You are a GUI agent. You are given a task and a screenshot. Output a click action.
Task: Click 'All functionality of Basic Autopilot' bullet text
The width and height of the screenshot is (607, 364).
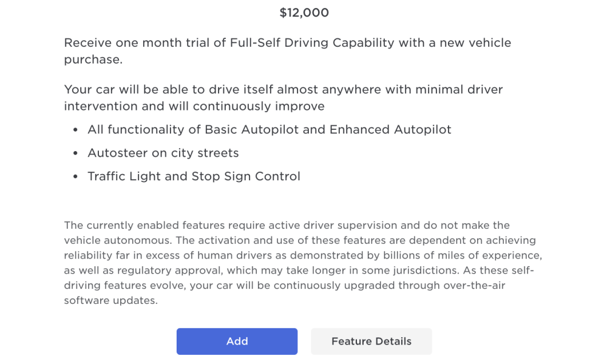pyautogui.click(x=269, y=129)
